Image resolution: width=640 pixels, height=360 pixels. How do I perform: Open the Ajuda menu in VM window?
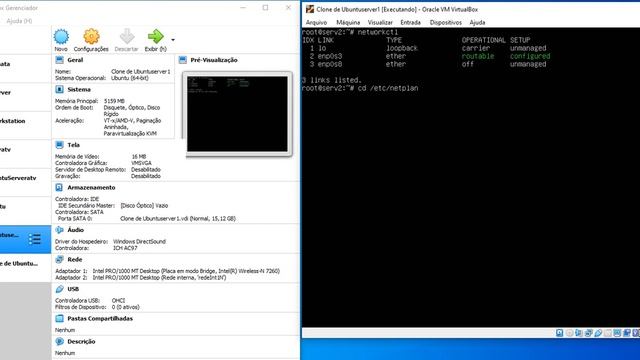point(477,22)
